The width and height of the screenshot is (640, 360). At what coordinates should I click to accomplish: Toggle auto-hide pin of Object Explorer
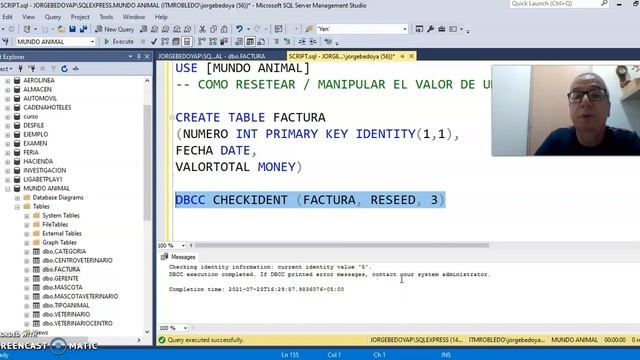[139, 56]
